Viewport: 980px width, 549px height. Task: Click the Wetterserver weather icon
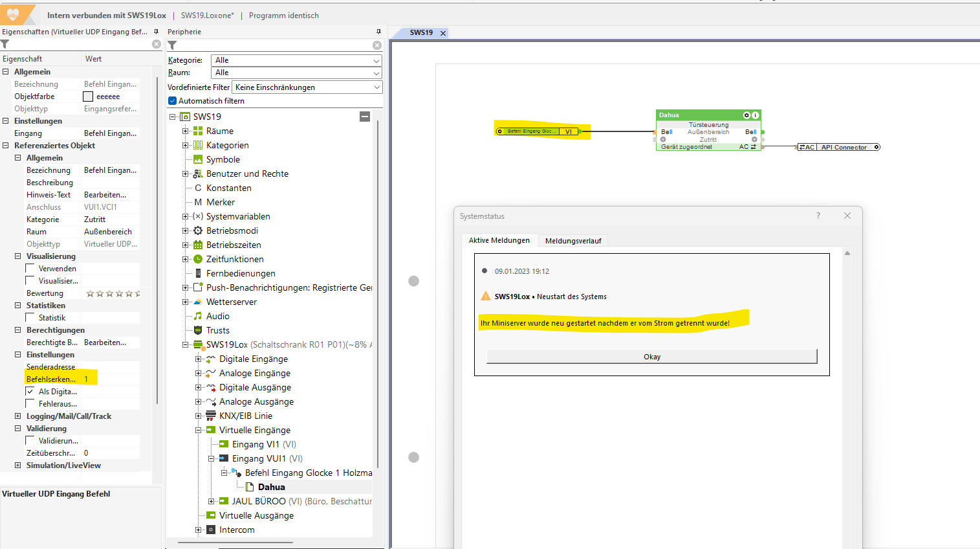[198, 302]
